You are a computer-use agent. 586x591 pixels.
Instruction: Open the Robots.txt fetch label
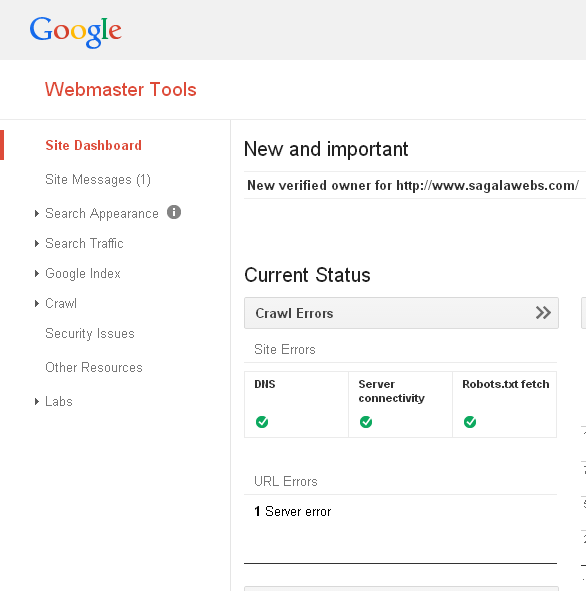506,384
